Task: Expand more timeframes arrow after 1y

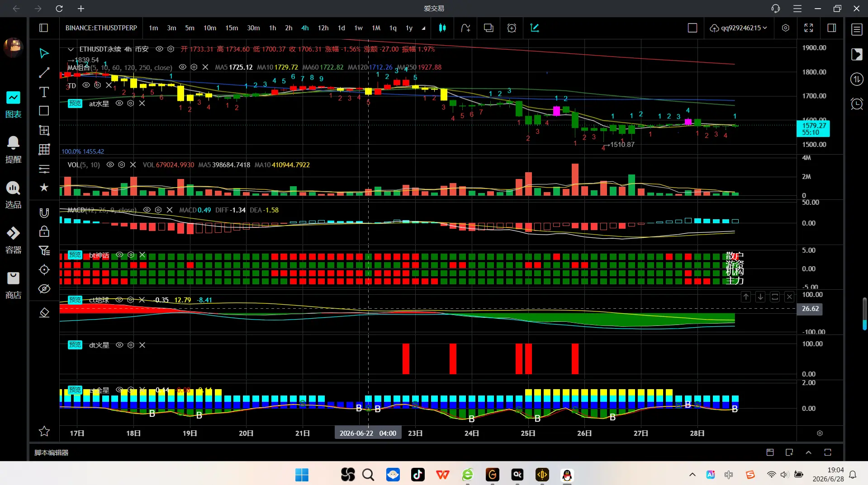Action: click(x=423, y=28)
